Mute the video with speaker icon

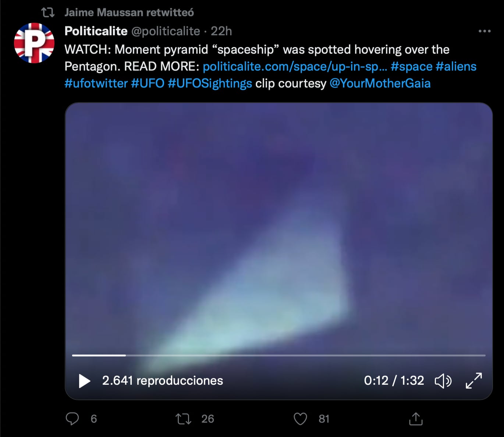point(443,381)
